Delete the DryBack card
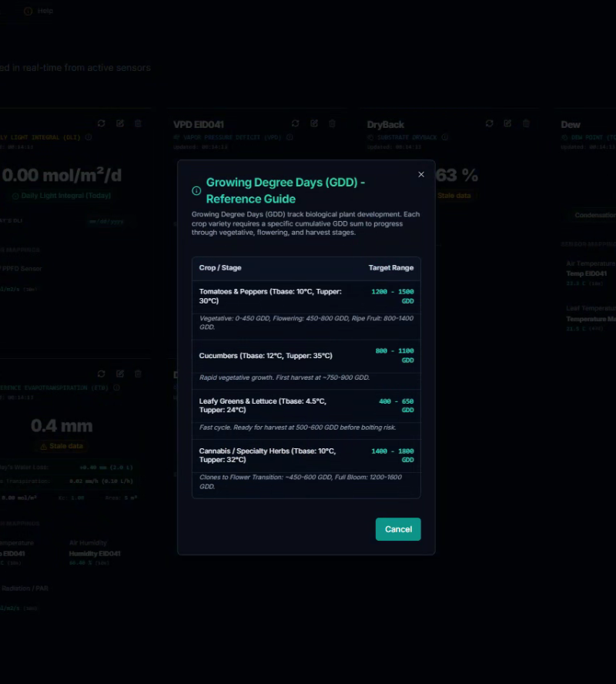 point(526,123)
